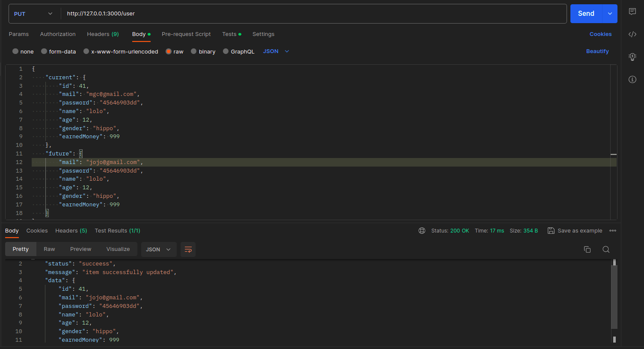644x349 pixels.
Task: Open the PUT method dropdown
Action: pos(33,14)
